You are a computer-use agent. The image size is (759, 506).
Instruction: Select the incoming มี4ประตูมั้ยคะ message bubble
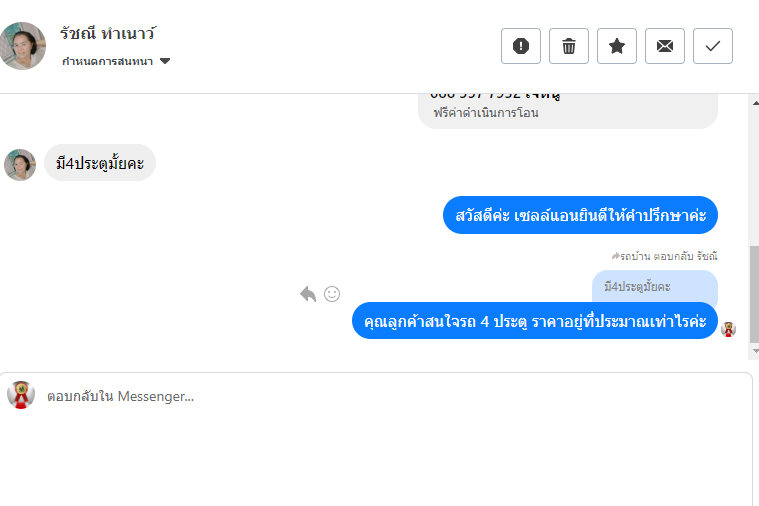100,163
